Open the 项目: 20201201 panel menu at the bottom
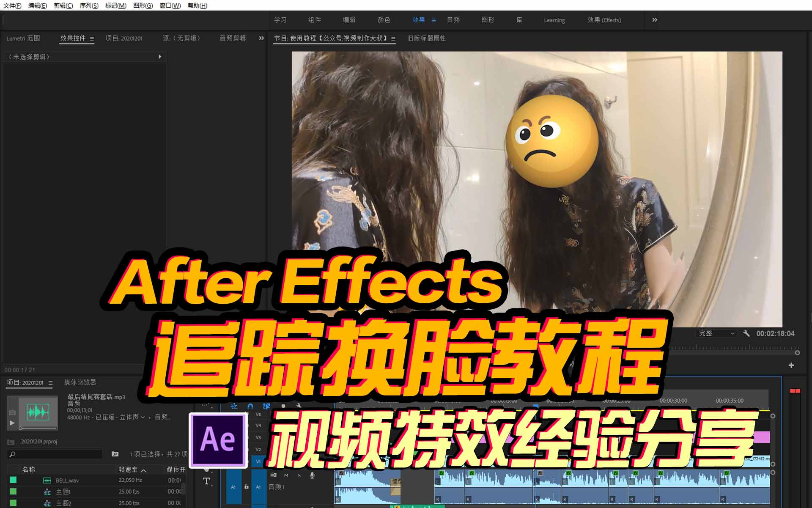812x508 pixels. tap(50, 383)
